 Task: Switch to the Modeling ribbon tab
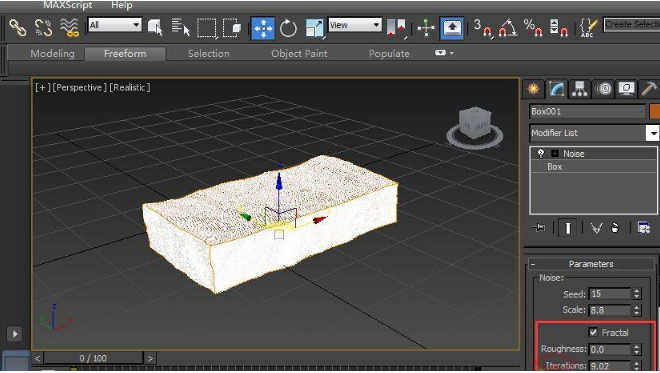[52, 53]
